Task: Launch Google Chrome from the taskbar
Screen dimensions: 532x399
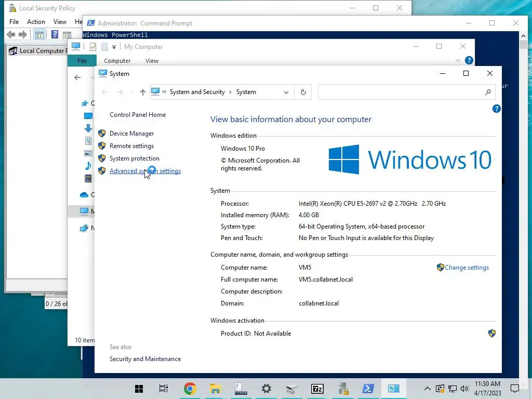Action: pos(190,389)
